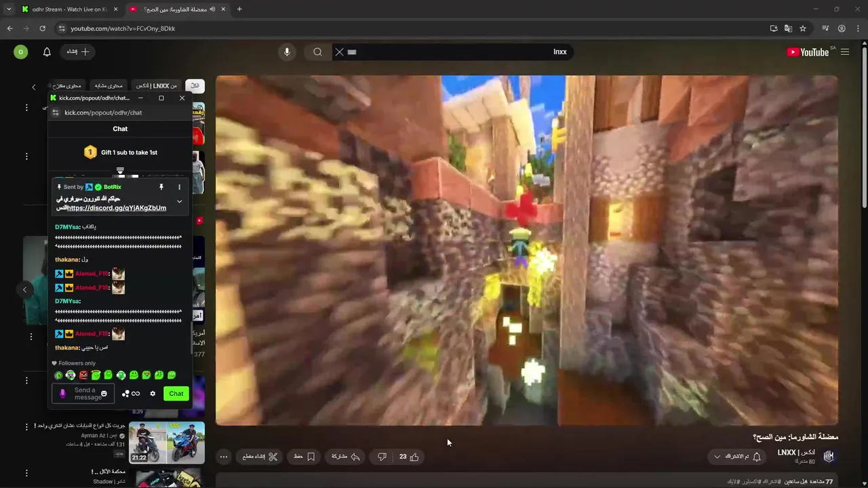Viewport: 868px width, 488px height.
Task: Go back in browser history
Action: pyautogui.click(x=9, y=28)
